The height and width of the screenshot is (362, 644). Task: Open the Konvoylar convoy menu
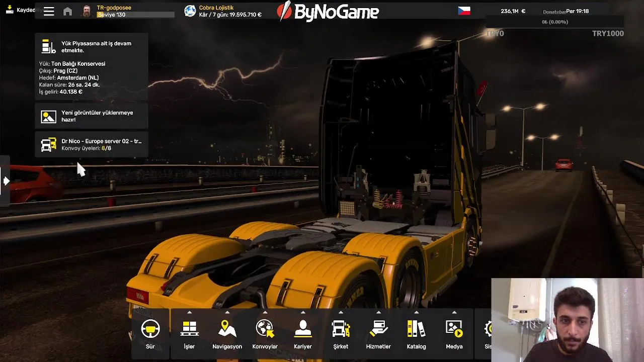click(265, 334)
